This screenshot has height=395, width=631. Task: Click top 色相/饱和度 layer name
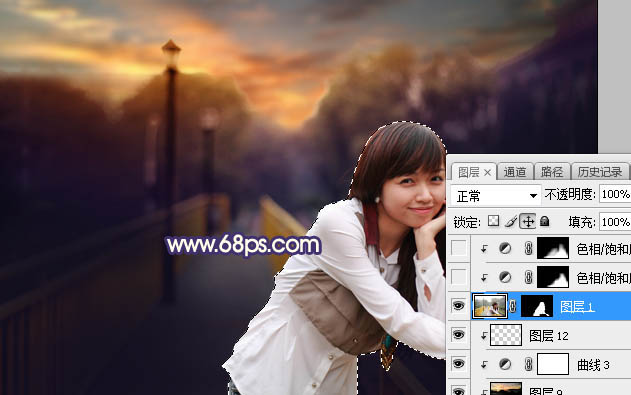pyautogui.click(x=603, y=249)
